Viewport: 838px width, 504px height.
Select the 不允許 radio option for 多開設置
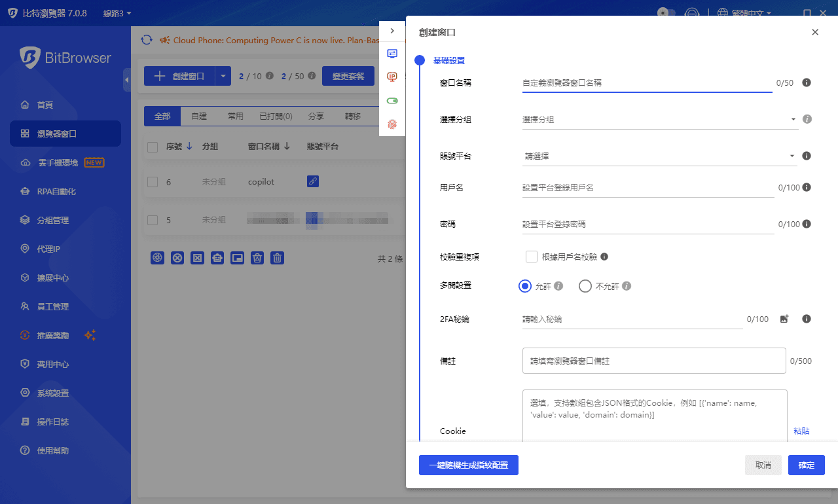[x=585, y=286]
